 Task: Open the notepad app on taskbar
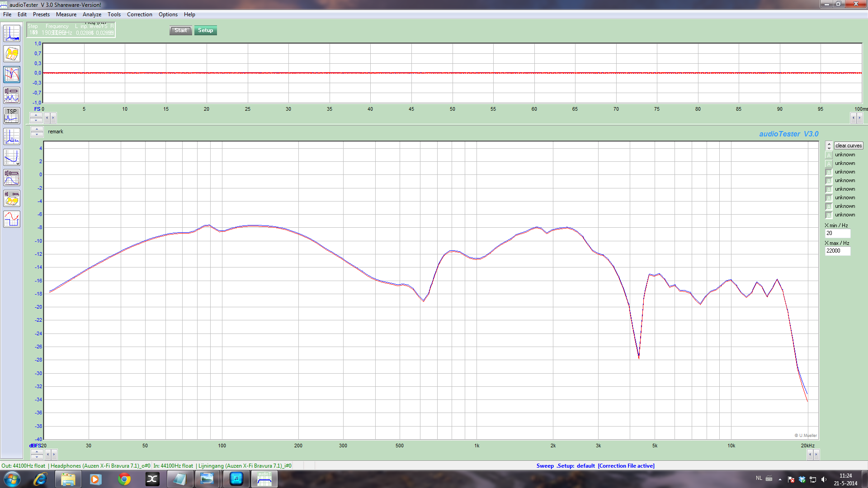180,479
